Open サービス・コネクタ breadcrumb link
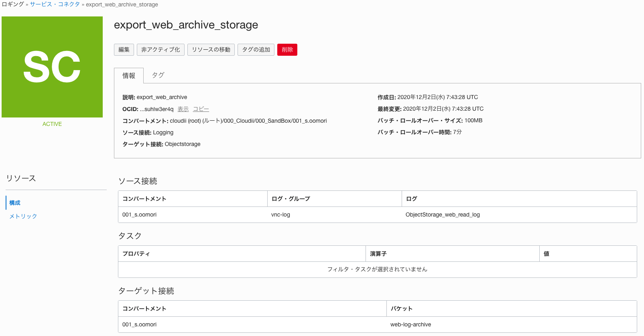 click(55, 4)
